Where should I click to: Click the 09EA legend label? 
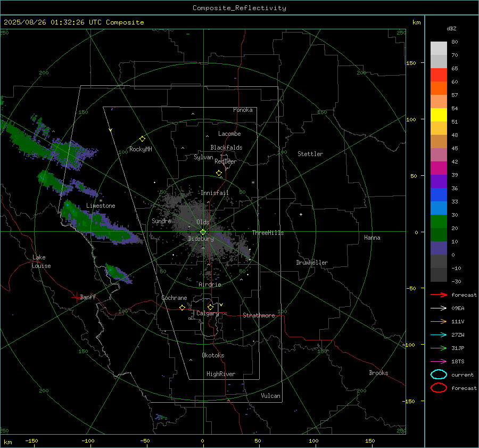458,308
